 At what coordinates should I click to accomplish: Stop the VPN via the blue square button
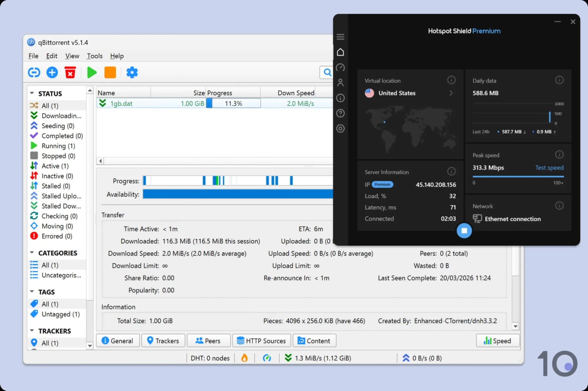464,231
